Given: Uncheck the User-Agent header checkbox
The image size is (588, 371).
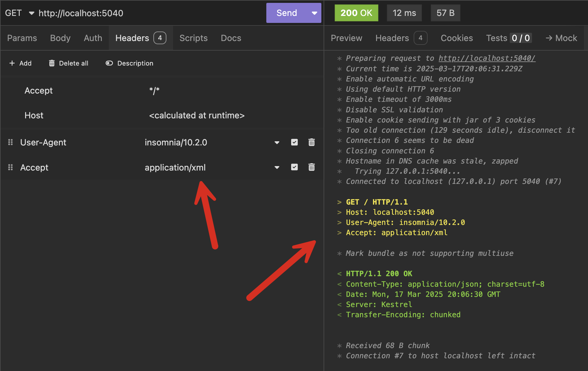Looking at the screenshot, I should pyautogui.click(x=294, y=142).
